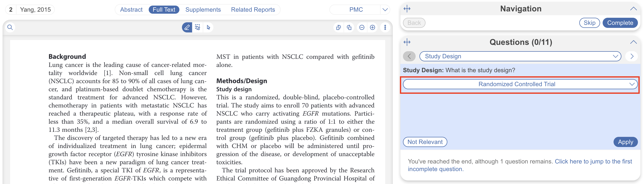This screenshot has height=184, width=644.
Task: Zoom out of the document
Action: (x=362, y=27)
